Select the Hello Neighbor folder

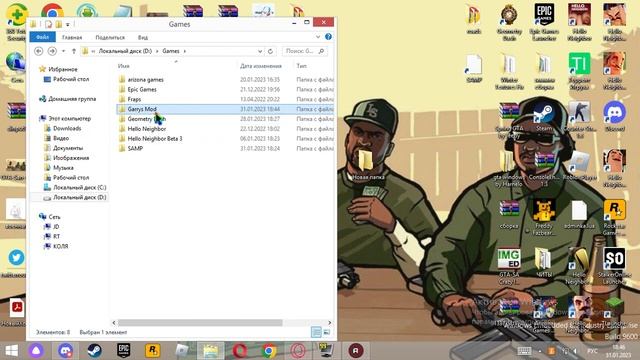tap(225, 129)
